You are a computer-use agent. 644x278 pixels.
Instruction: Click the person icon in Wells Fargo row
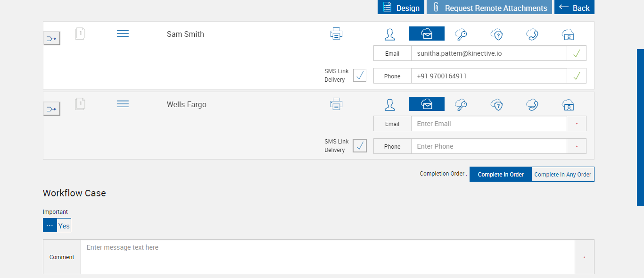[390, 104]
